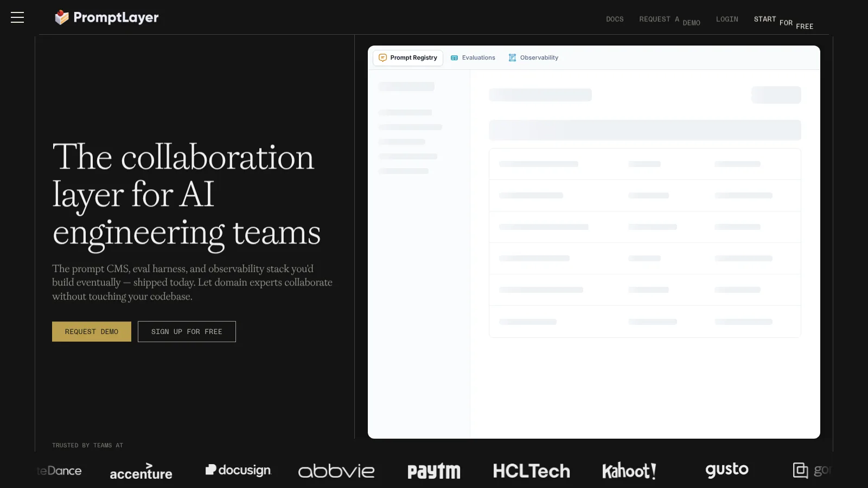868x488 pixels.
Task: Switch to the Observability tab
Action: 533,57
